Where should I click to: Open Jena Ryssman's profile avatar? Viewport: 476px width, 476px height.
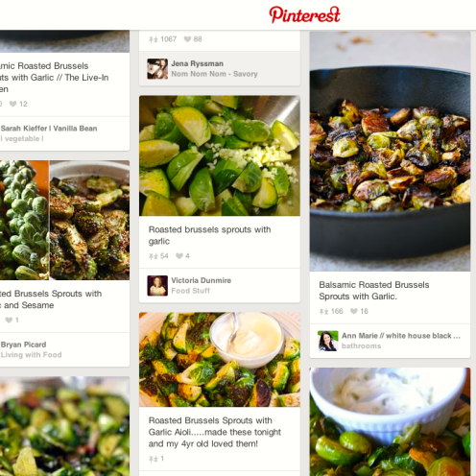[x=157, y=69]
